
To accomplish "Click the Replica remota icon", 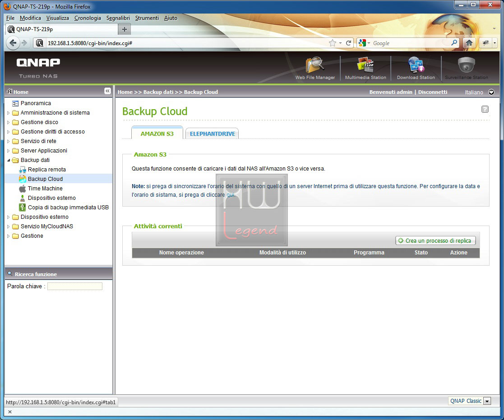I will pyautogui.click(x=23, y=169).
